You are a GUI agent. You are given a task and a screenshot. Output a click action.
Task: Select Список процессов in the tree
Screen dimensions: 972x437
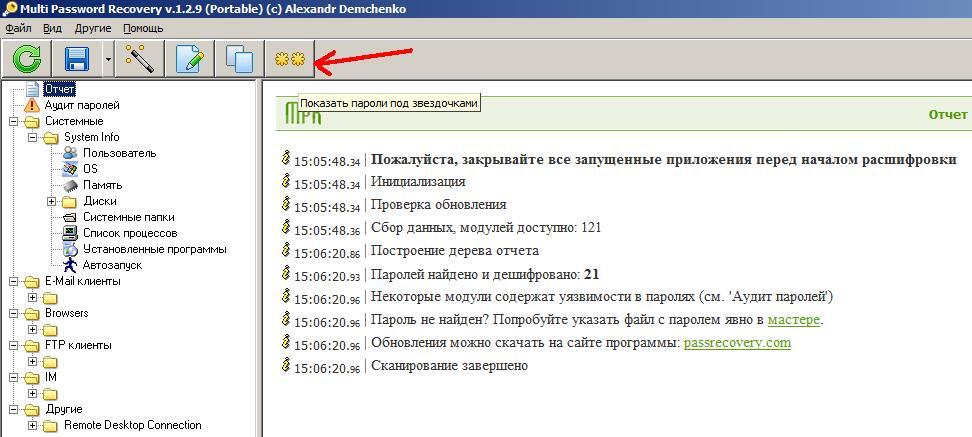tap(130, 233)
